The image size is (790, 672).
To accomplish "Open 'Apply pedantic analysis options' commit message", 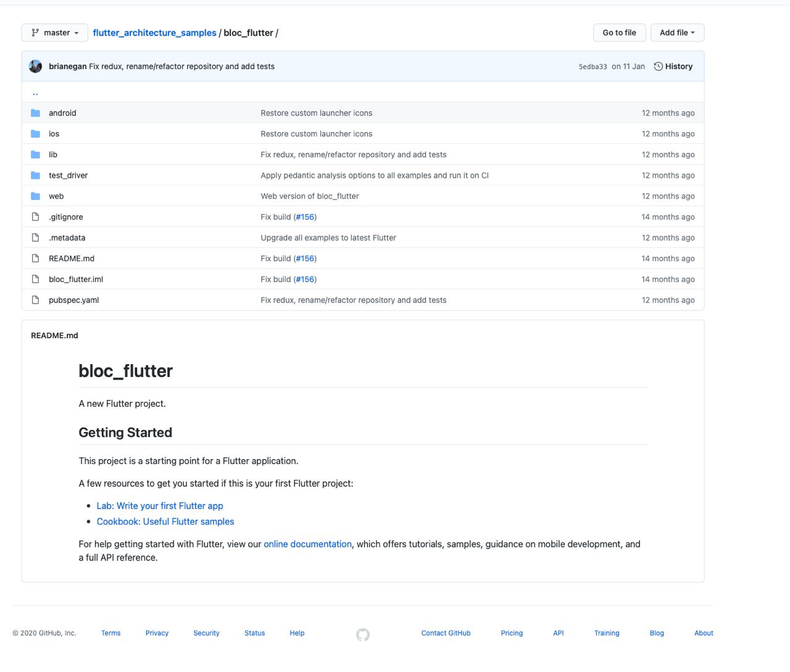I will click(x=375, y=175).
